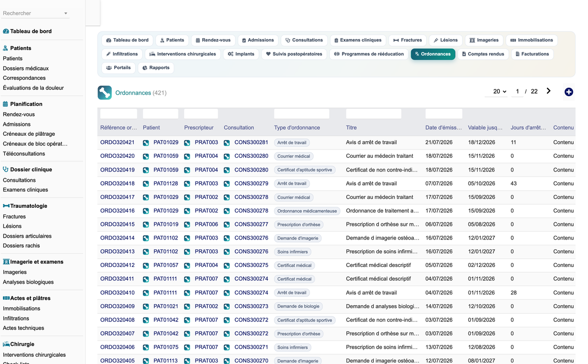Open Créneaux de plâtrage in sidebar

pyautogui.click(x=29, y=134)
